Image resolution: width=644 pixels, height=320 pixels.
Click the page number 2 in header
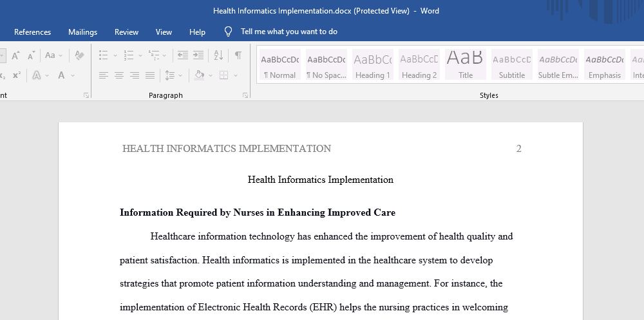518,149
